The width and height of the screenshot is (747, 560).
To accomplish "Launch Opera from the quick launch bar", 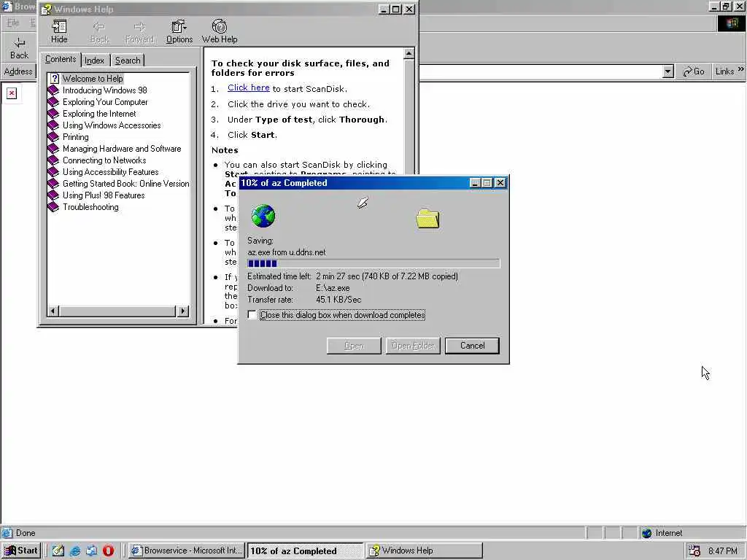I will (x=108, y=551).
